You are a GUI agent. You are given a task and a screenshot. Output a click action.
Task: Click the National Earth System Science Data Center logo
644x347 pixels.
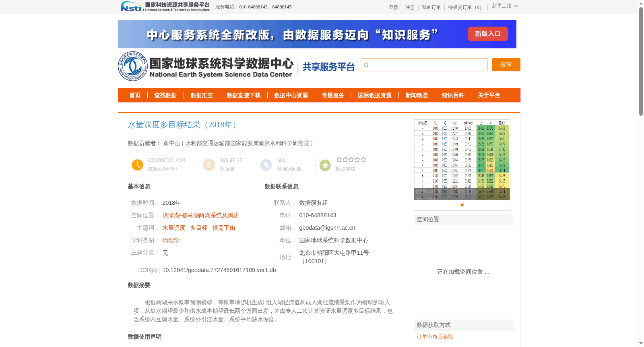pyautogui.click(x=206, y=66)
